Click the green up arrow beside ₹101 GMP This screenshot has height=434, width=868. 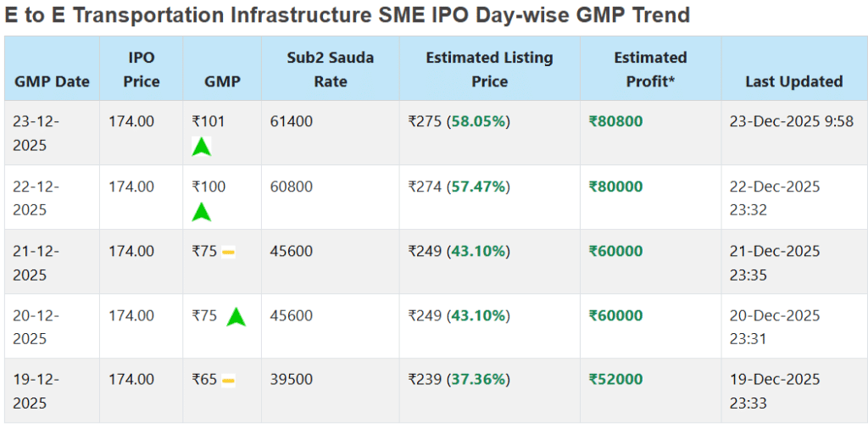click(x=201, y=147)
